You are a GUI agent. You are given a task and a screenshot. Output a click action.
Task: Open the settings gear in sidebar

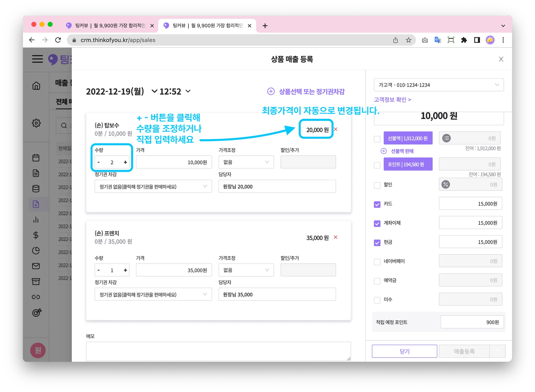(36, 123)
